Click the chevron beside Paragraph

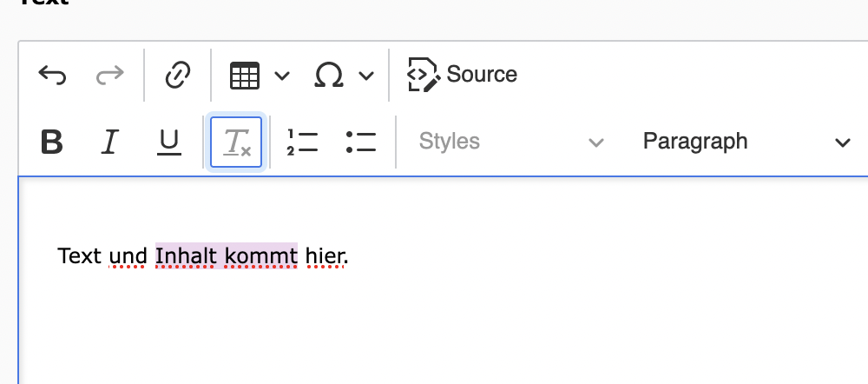pyautogui.click(x=842, y=142)
